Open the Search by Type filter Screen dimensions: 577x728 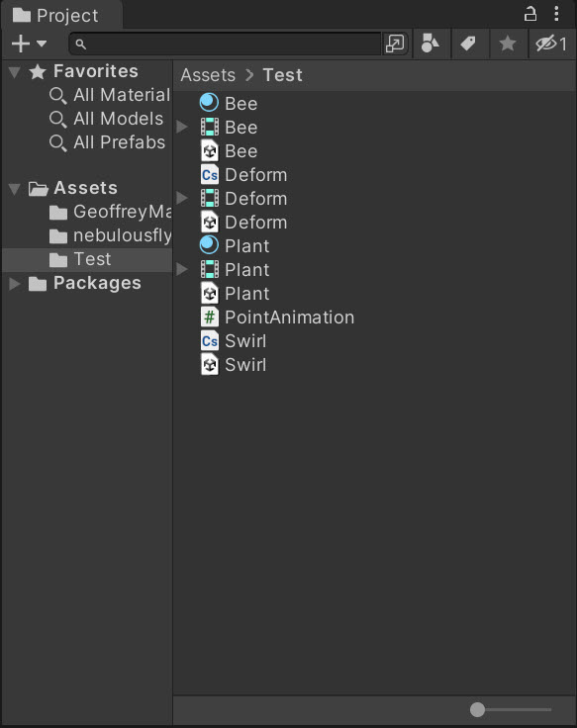tap(431, 44)
